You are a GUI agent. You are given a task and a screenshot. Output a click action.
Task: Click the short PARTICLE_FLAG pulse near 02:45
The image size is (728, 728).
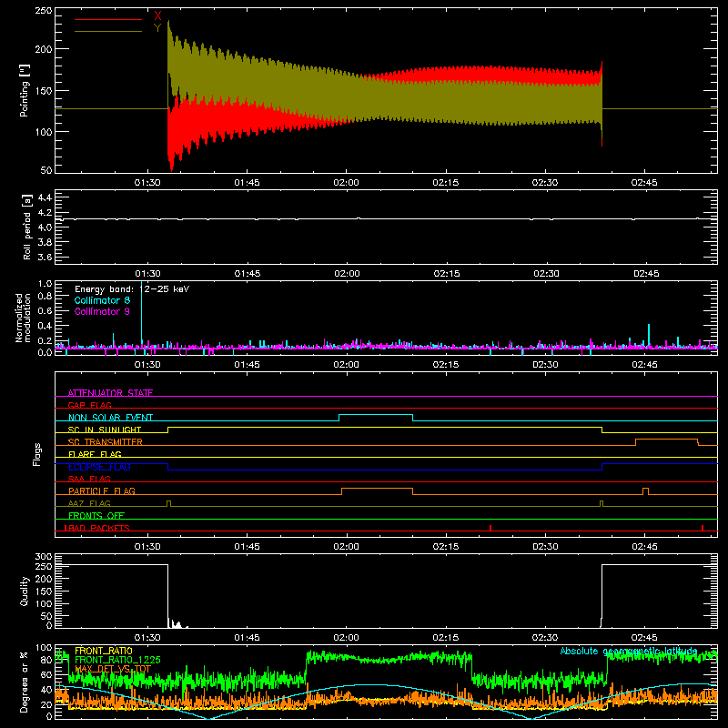click(x=645, y=491)
